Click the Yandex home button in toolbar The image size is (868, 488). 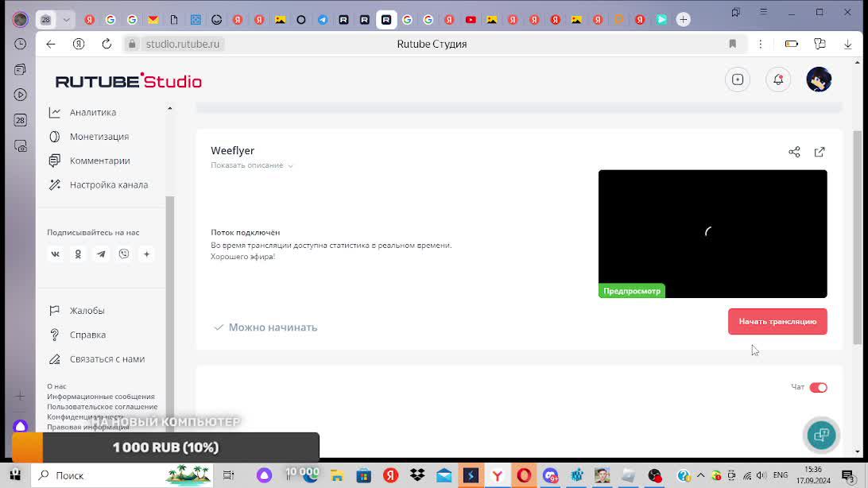pos(79,45)
